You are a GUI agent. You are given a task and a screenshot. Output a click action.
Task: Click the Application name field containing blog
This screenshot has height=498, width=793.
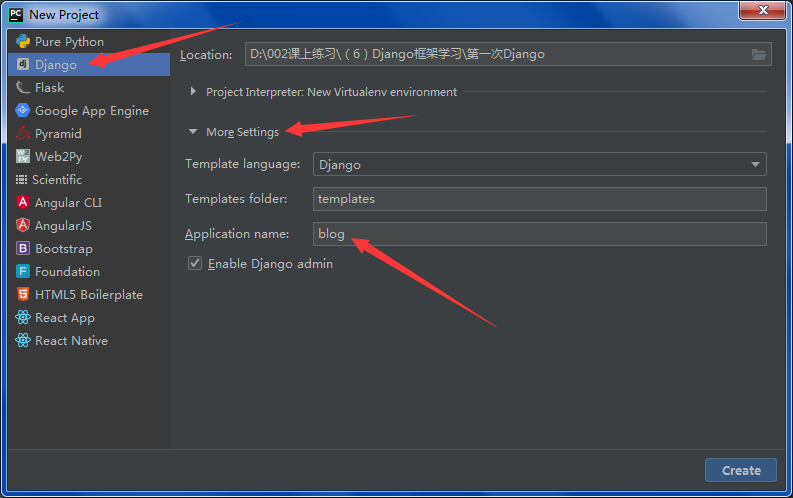pos(540,234)
